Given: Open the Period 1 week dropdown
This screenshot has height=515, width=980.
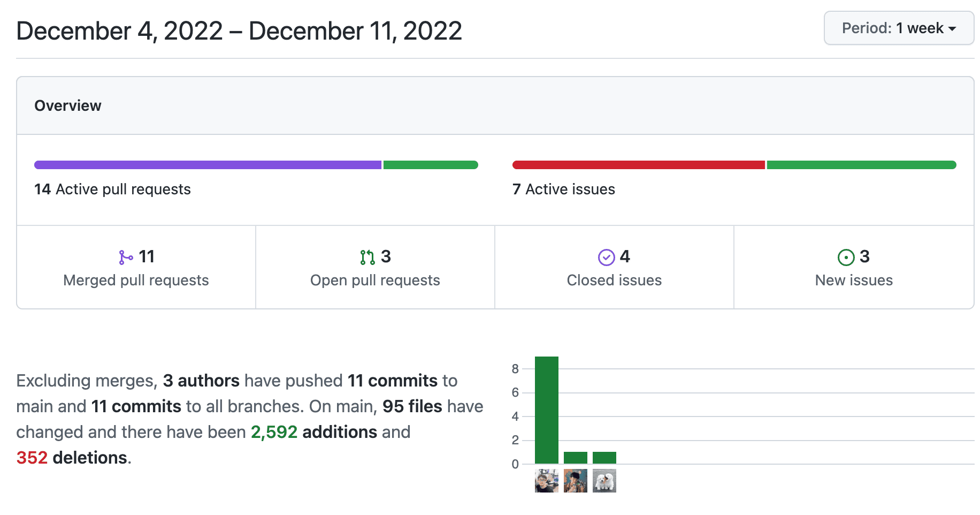Looking at the screenshot, I should point(898,28).
